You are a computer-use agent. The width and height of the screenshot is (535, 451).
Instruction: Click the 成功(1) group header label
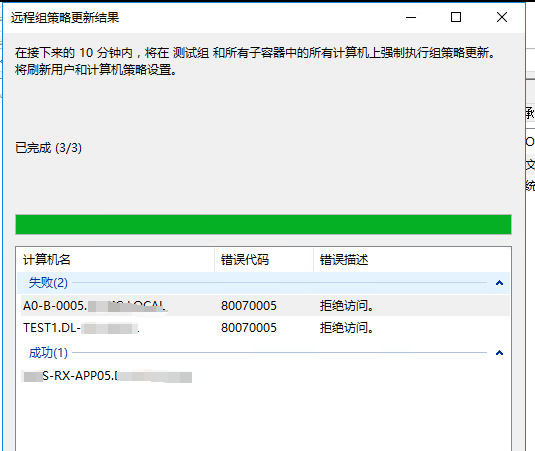pos(48,353)
